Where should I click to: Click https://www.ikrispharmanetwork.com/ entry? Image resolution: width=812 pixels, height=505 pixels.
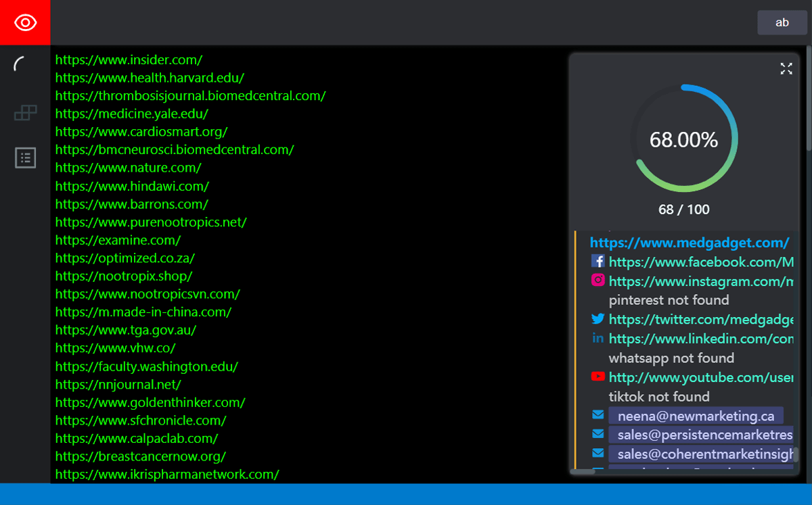pyautogui.click(x=167, y=474)
